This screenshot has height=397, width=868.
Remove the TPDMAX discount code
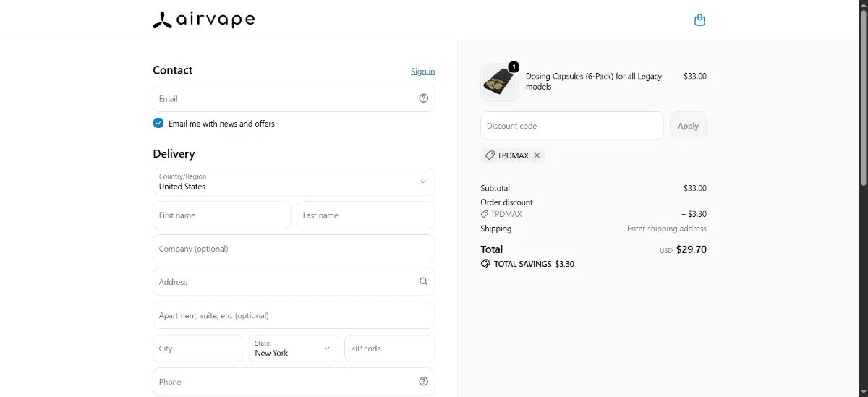537,155
